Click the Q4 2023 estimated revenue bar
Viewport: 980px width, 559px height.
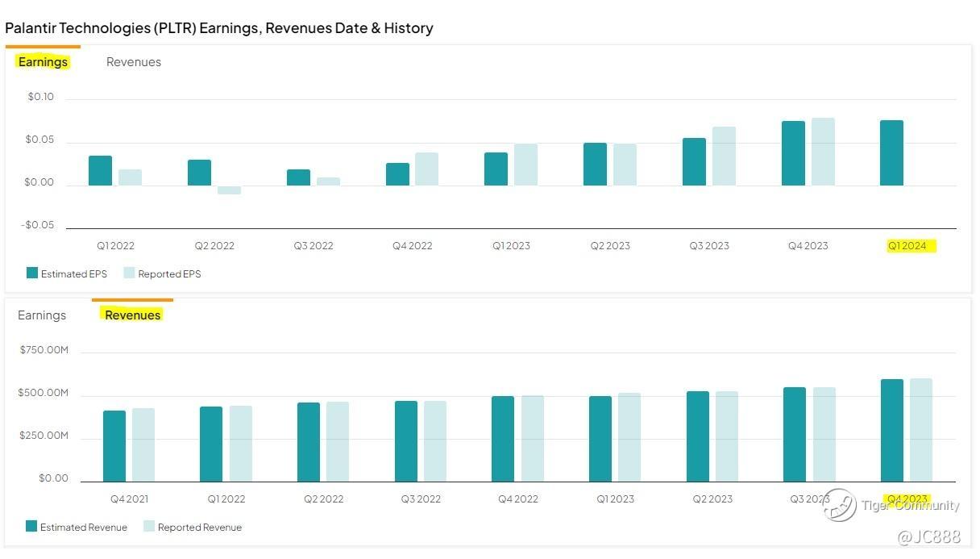click(x=892, y=431)
